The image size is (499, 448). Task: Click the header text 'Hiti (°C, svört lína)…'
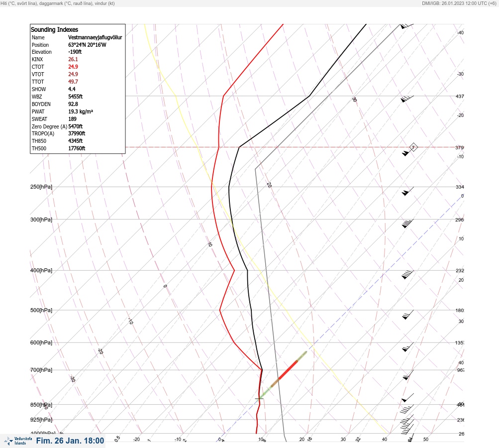(58, 3)
